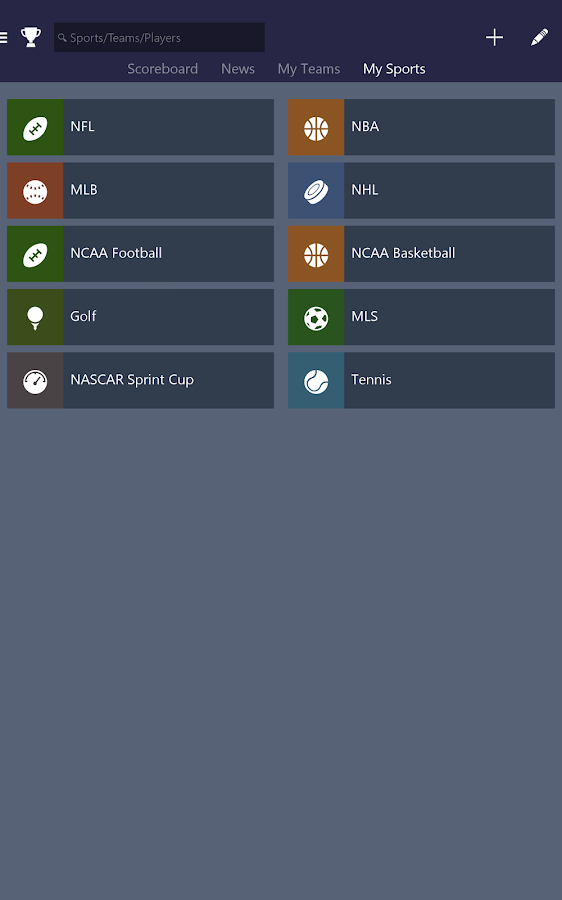This screenshot has height=900, width=562.
Task: Open the hamburger menu icon
Action: [3, 38]
